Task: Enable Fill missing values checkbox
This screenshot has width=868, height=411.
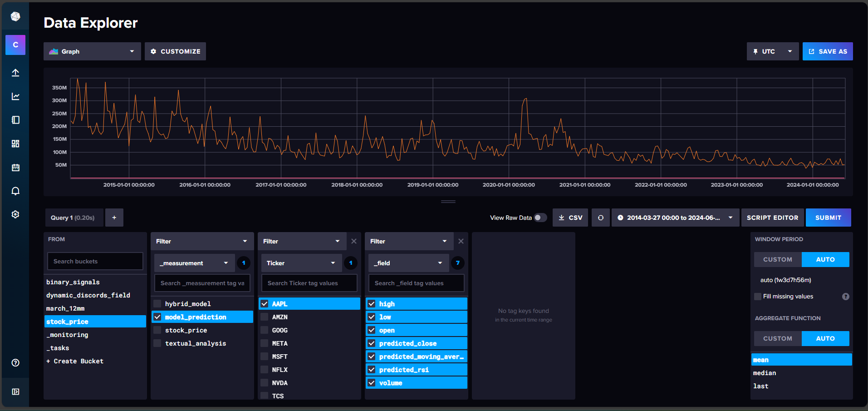Action: [758, 297]
